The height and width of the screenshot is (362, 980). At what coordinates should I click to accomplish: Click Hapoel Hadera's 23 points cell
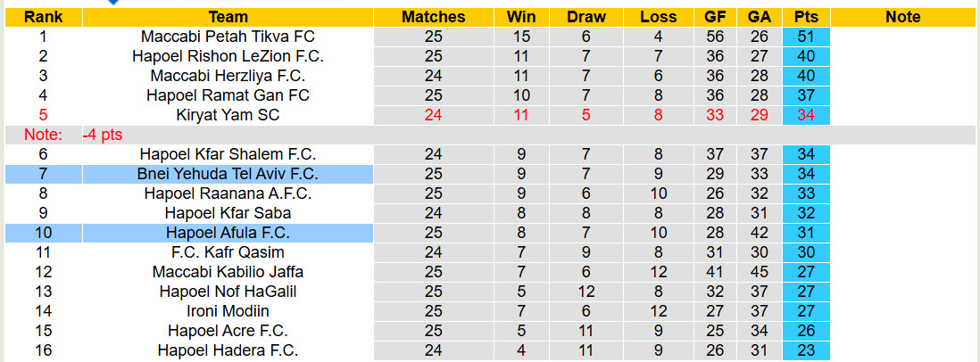point(806,350)
